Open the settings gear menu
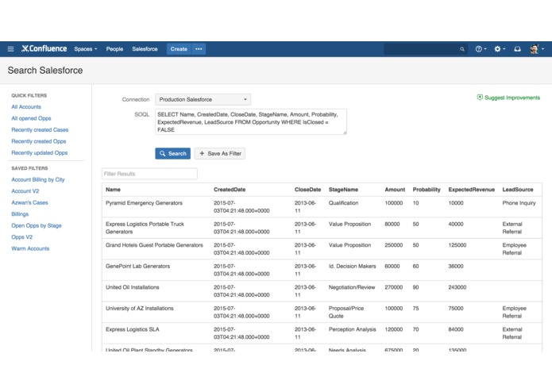The width and height of the screenshot is (552, 392). point(500,49)
